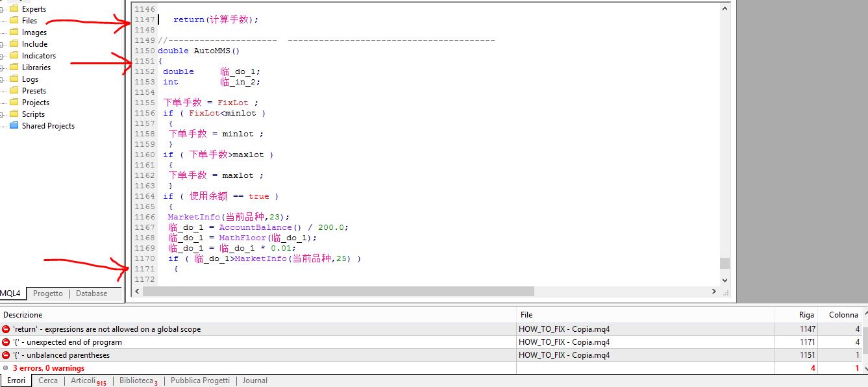
Task: Select the Presets folder icon
Action: tap(14, 91)
